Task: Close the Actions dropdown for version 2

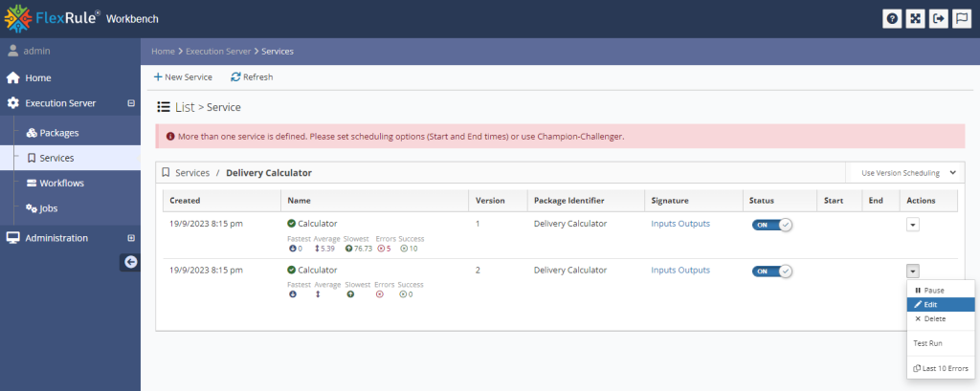Action: (912, 272)
